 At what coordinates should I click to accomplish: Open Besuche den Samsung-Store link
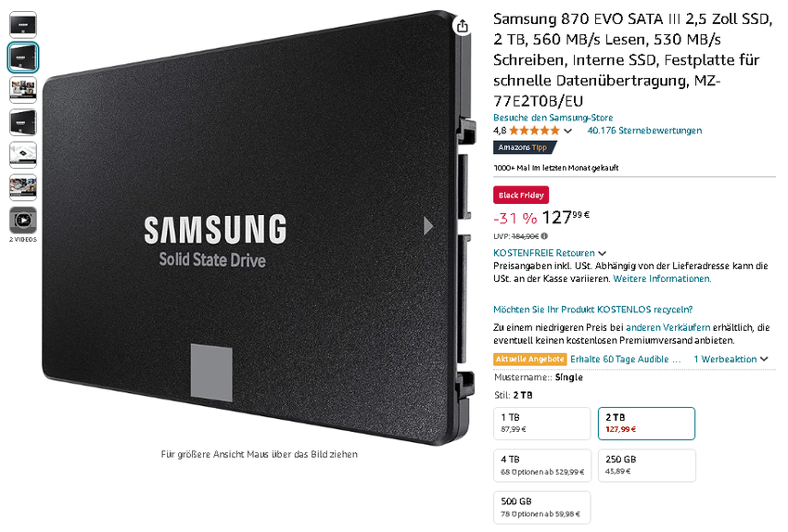(x=553, y=118)
